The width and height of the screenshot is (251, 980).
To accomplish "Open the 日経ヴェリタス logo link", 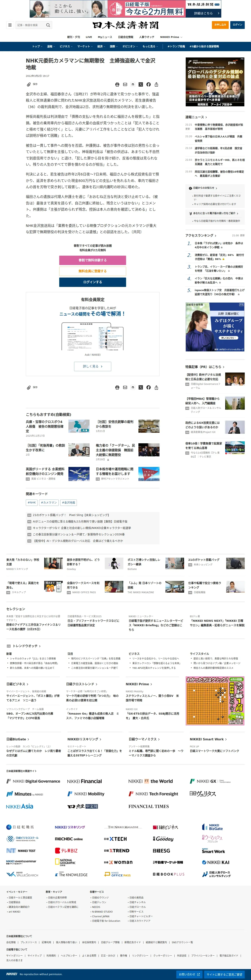I will pos(203,794).
